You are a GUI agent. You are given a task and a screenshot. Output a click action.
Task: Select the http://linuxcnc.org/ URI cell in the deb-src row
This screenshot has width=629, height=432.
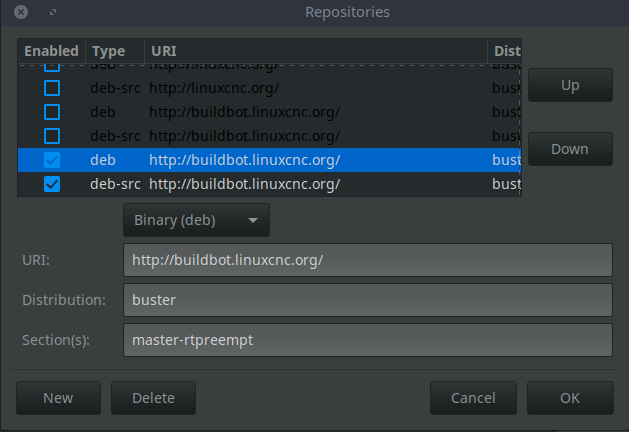(214, 88)
